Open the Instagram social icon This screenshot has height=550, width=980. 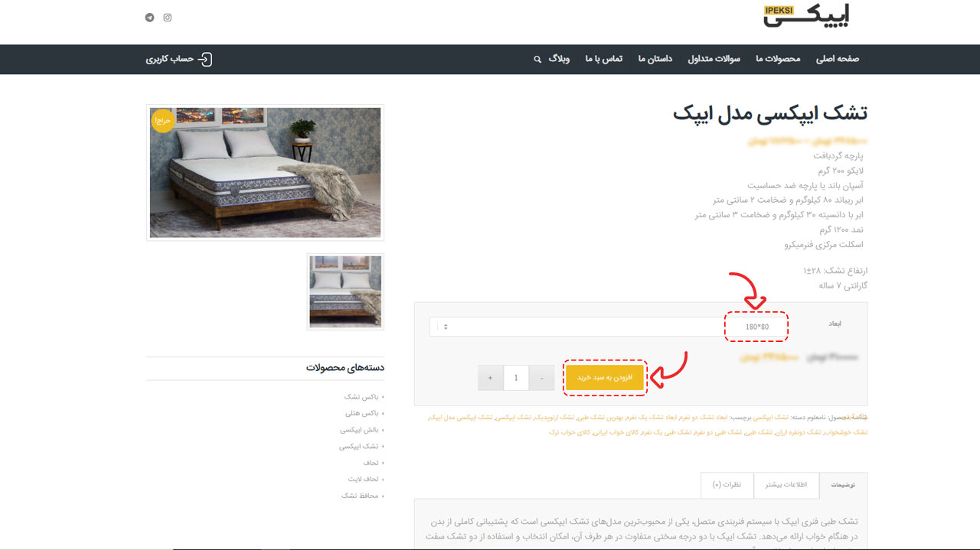pyautogui.click(x=168, y=18)
